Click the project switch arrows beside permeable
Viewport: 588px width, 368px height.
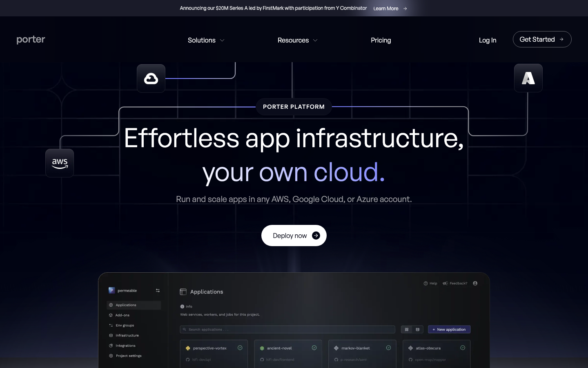(158, 291)
